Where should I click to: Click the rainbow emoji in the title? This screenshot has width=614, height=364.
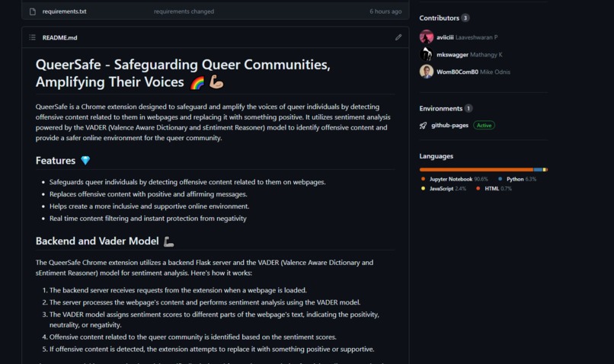click(197, 82)
